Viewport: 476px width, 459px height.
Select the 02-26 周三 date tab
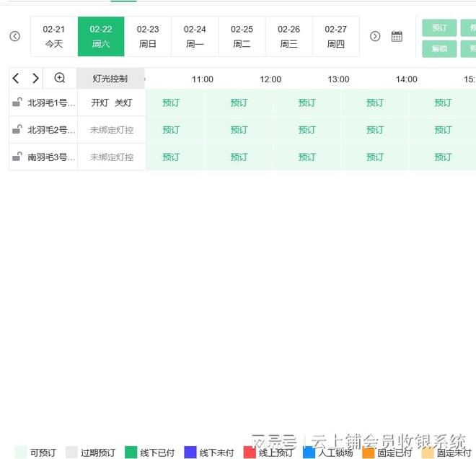point(288,37)
